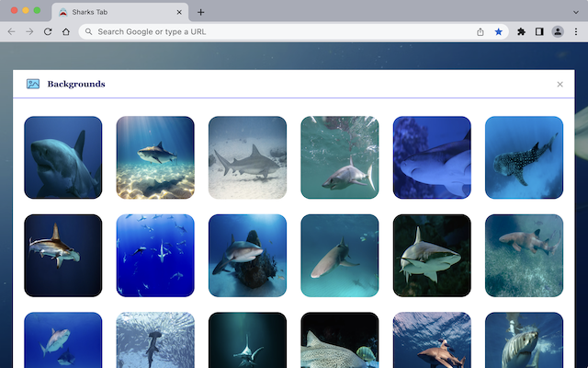The width and height of the screenshot is (588, 368).
Task: Go back using the browser back arrow
Action: (x=12, y=32)
